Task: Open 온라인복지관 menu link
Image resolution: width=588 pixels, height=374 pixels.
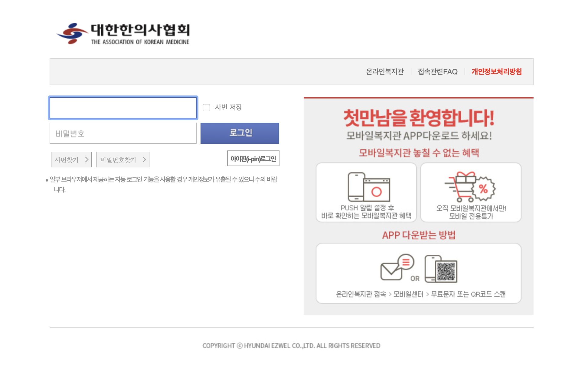Action: (x=385, y=72)
